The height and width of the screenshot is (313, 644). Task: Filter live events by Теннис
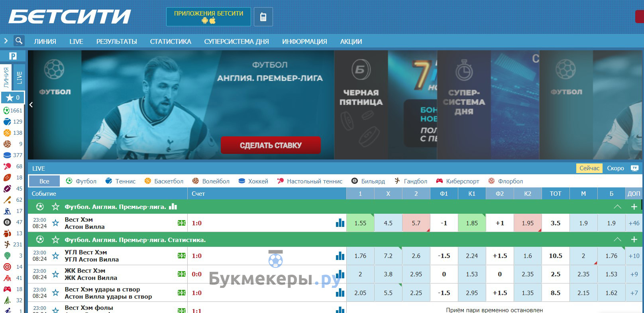(x=120, y=181)
